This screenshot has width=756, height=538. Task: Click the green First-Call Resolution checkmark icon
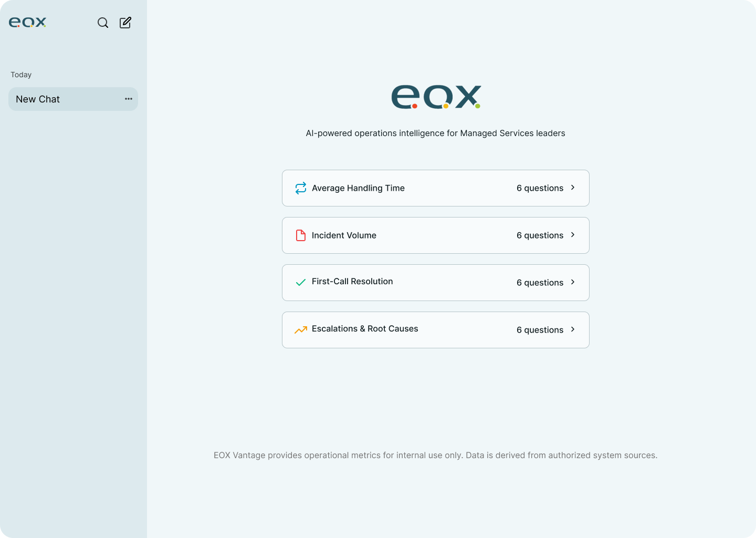click(301, 283)
